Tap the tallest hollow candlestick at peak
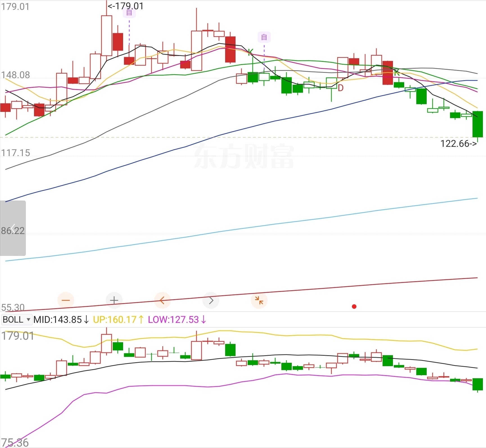 [107, 36]
